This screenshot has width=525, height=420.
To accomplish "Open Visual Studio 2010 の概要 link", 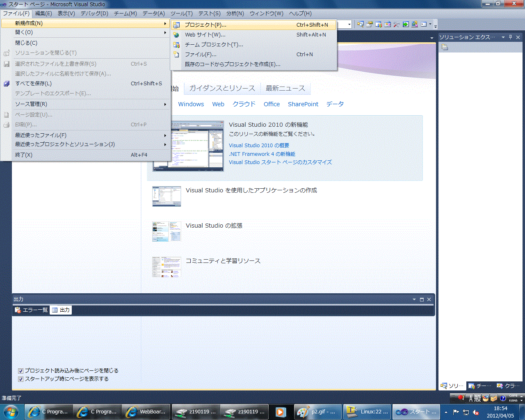I will point(259,146).
